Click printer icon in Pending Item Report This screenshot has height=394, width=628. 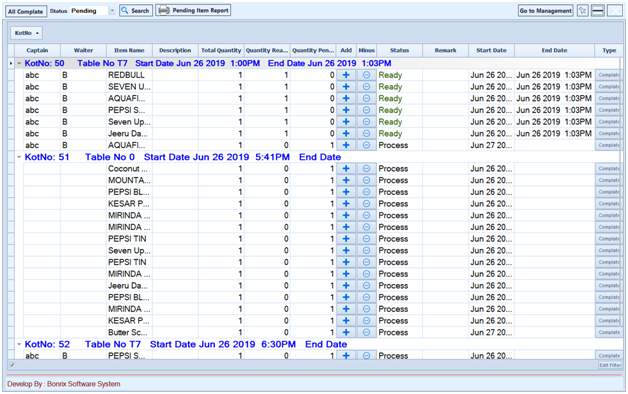pyautogui.click(x=164, y=10)
